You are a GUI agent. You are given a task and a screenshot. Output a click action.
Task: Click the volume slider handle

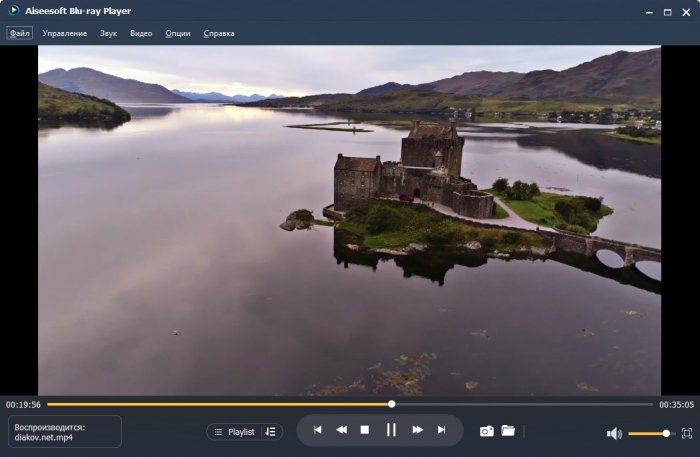[666, 433]
